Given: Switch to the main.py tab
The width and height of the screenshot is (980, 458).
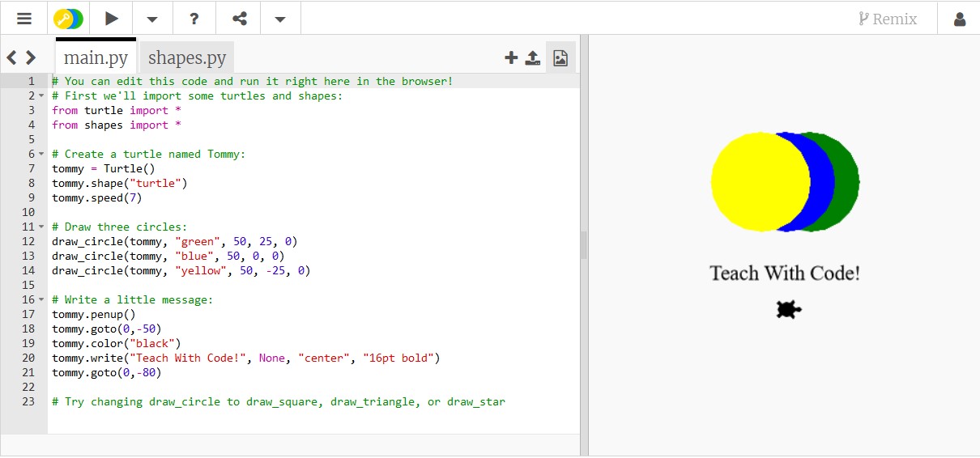Looking at the screenshot, I should (x=96, y=57).
